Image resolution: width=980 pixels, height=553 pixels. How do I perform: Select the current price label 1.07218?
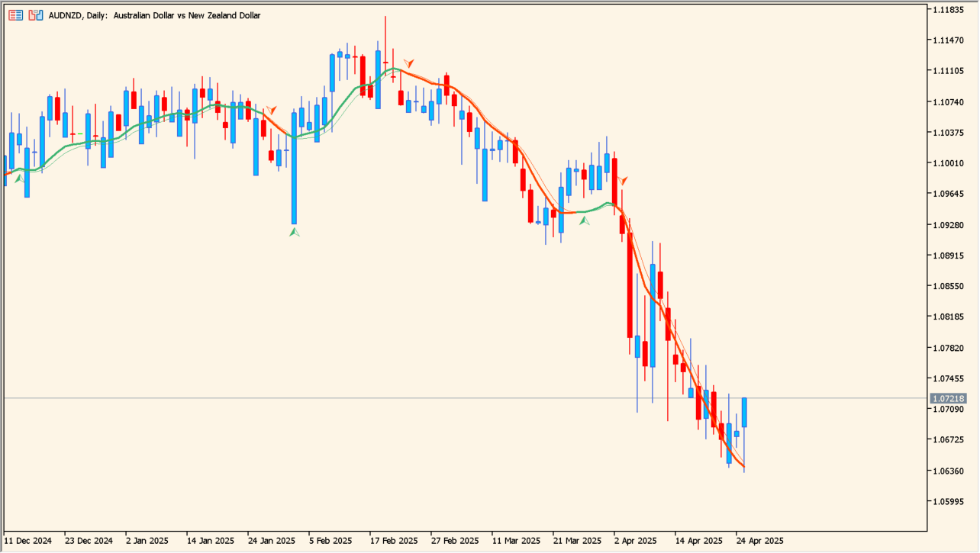949,399
